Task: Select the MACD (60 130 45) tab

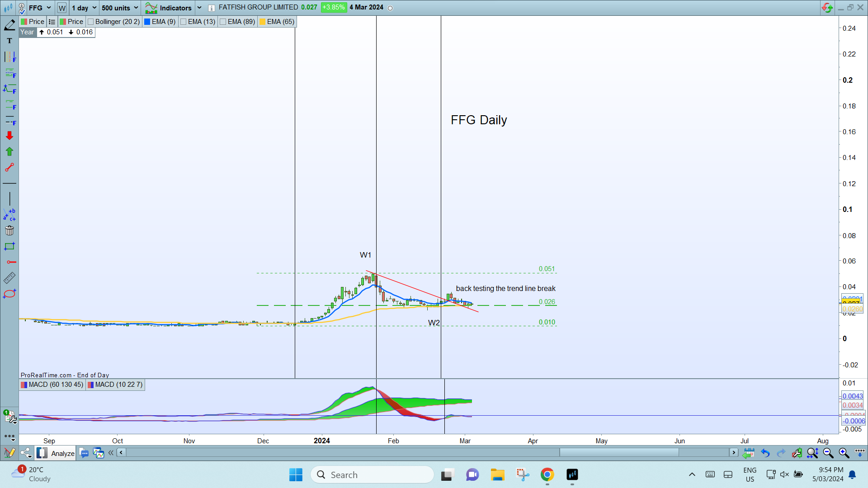Action: tap(52, 385)
